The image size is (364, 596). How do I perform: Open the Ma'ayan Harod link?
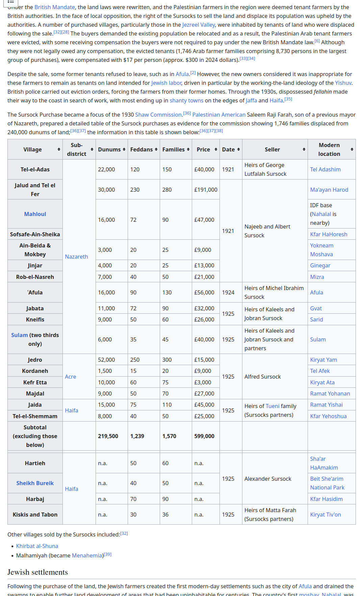[x=329, y=190]
